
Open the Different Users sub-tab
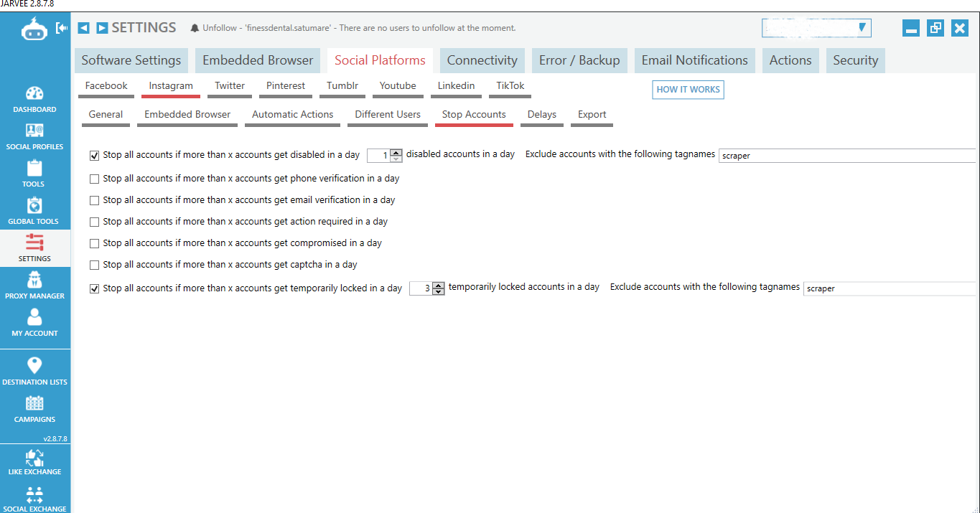[388, 115]
